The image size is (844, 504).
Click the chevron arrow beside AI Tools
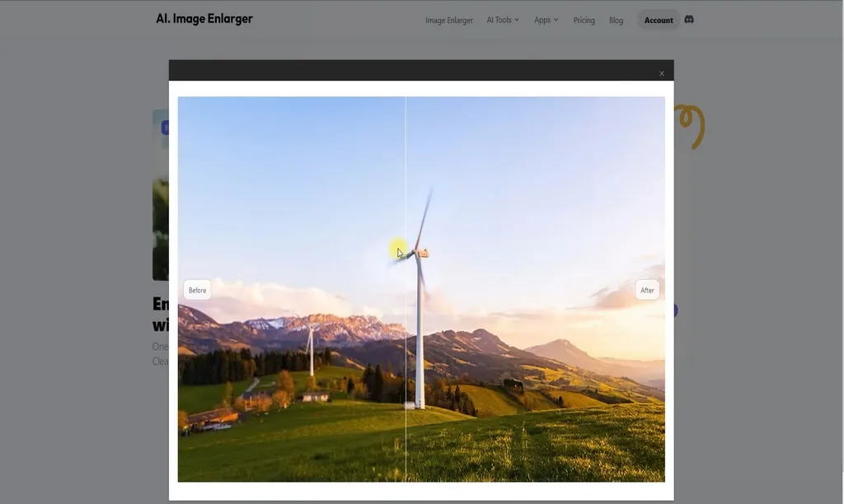pos(517,20)
